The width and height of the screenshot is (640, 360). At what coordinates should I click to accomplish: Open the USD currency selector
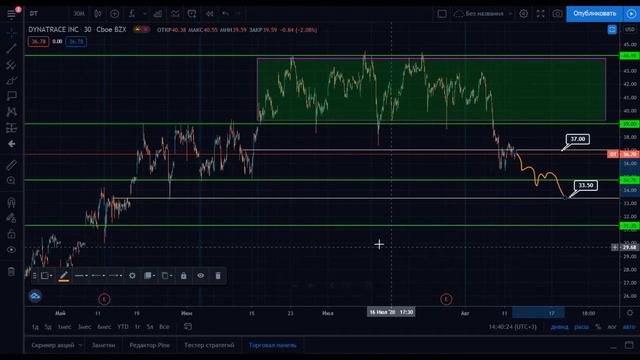[629, 29]
